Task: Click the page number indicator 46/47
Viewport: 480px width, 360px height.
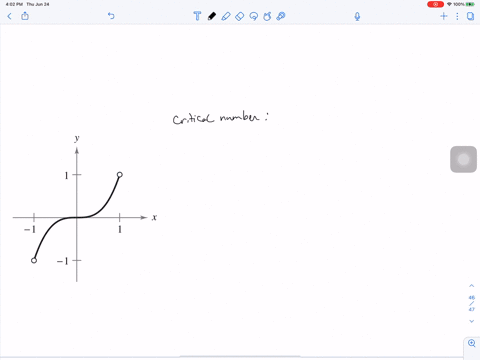Action: point(472,303)
